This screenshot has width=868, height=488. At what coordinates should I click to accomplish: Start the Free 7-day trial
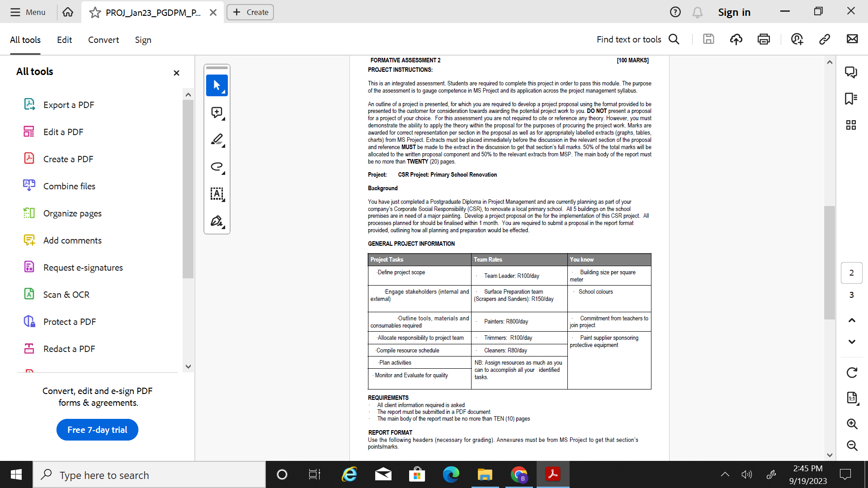pyautogui.click(x=97, y=430)
